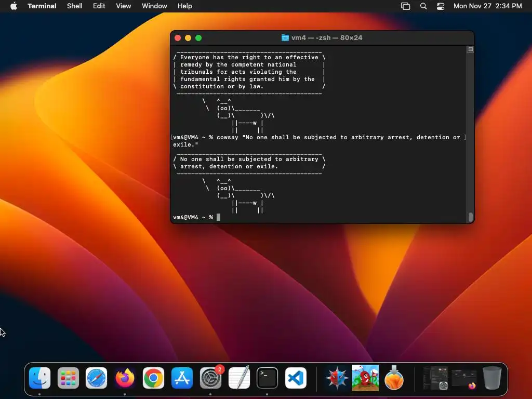The height and width of the screenshot is (399, 532).
Task: Open the Edit menu
Action: [99, 6]
